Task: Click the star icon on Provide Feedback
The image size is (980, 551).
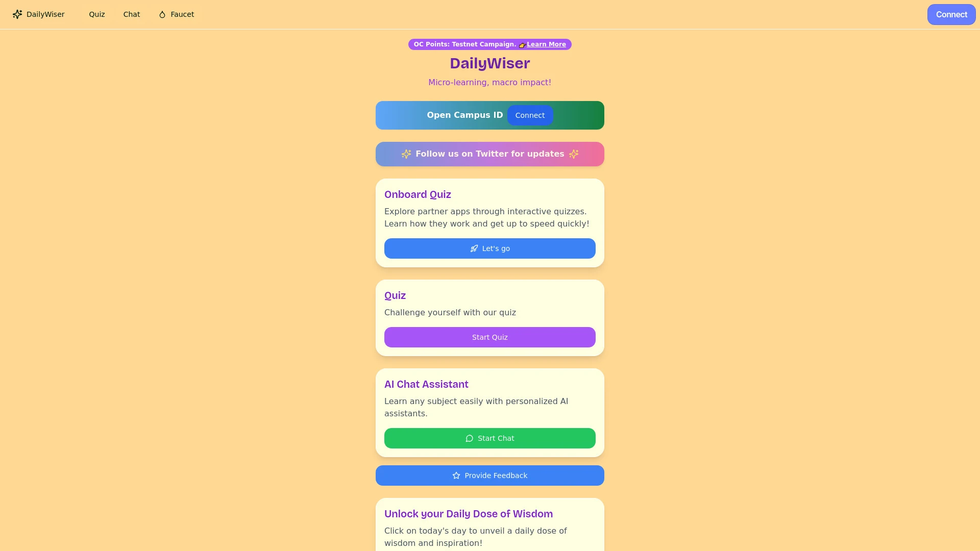Action: point(456,475)
